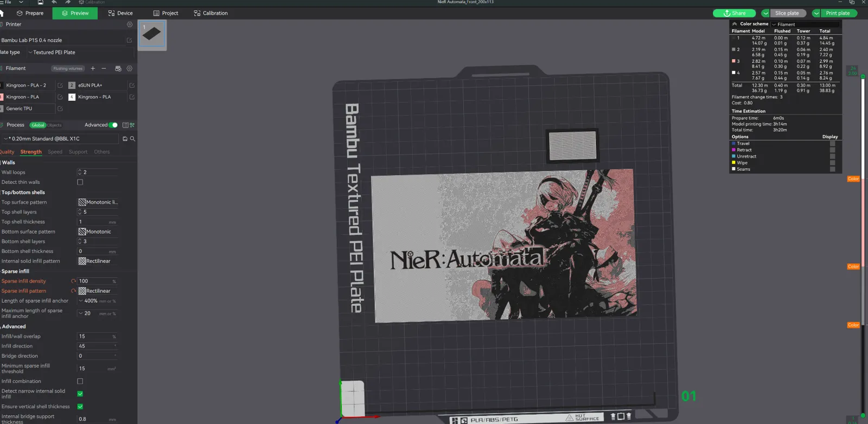Click the Share button
Image resolution: width=868 pixels, height=424 pixels.
point(735,13)
